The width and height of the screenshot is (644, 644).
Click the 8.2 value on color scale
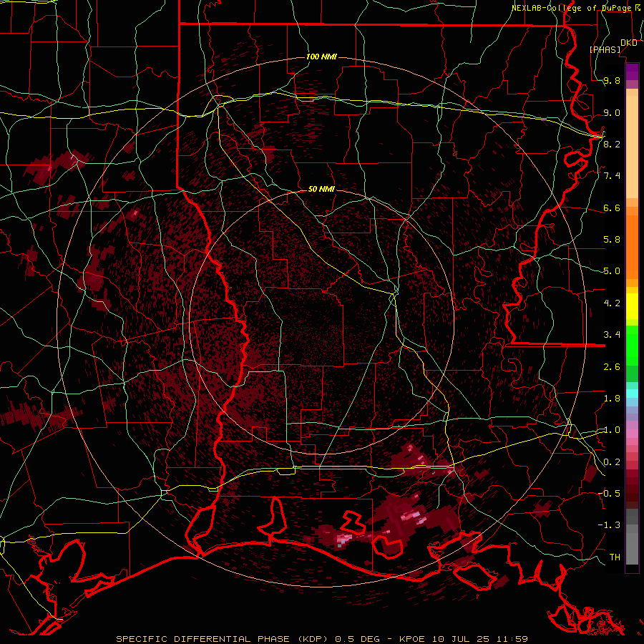pos(612,144)
